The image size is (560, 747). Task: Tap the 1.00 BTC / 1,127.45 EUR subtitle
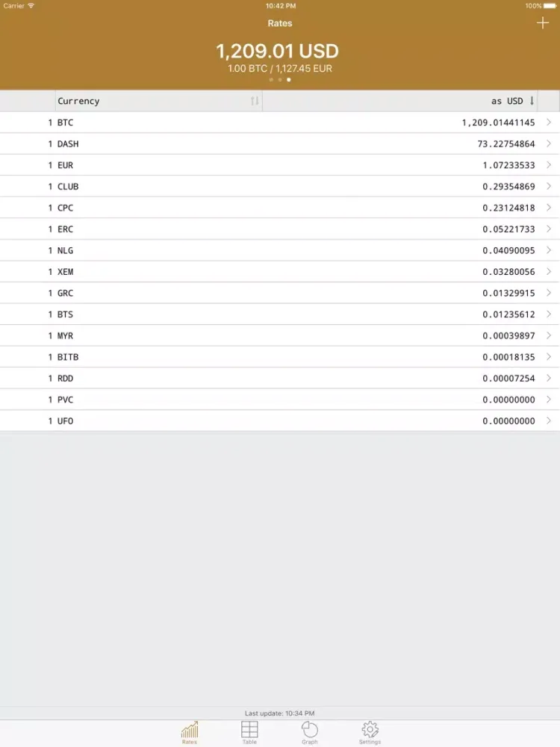[280, 69]
